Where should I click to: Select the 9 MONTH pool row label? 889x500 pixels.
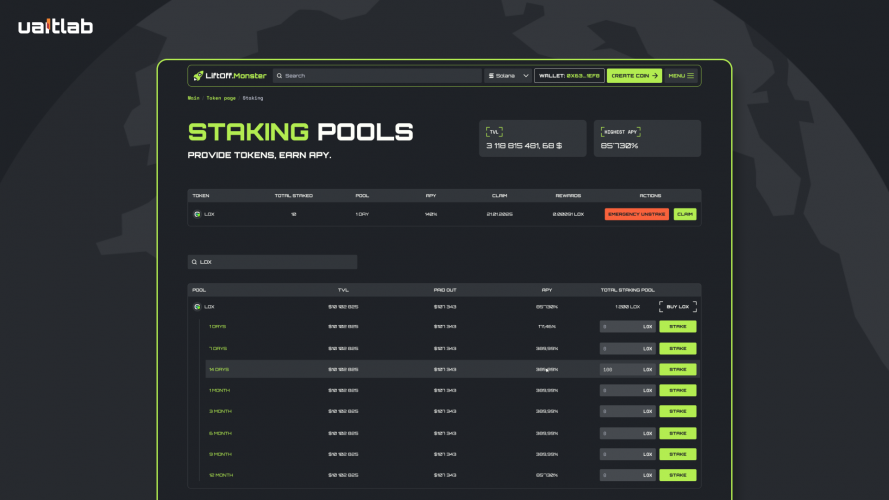pos(220,455)
